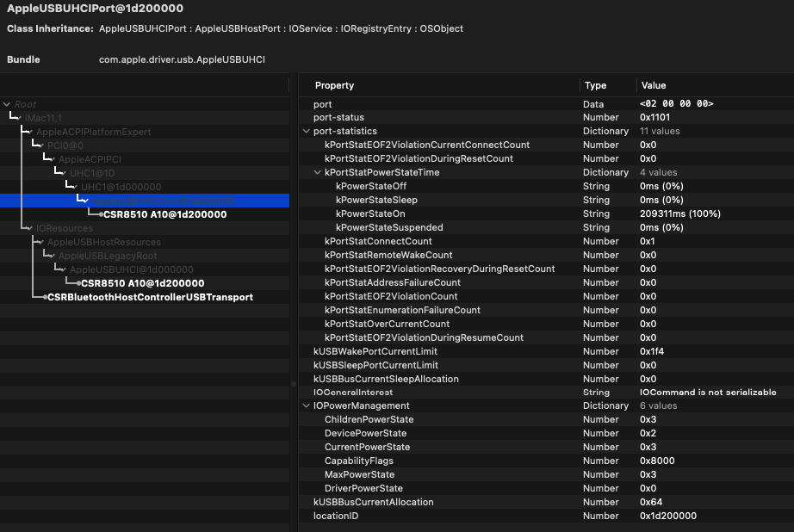This screenshot has height=532, width=794.
Task: Select the kUSBSleepPortCurrentLimit row
Action: (546, 365)
